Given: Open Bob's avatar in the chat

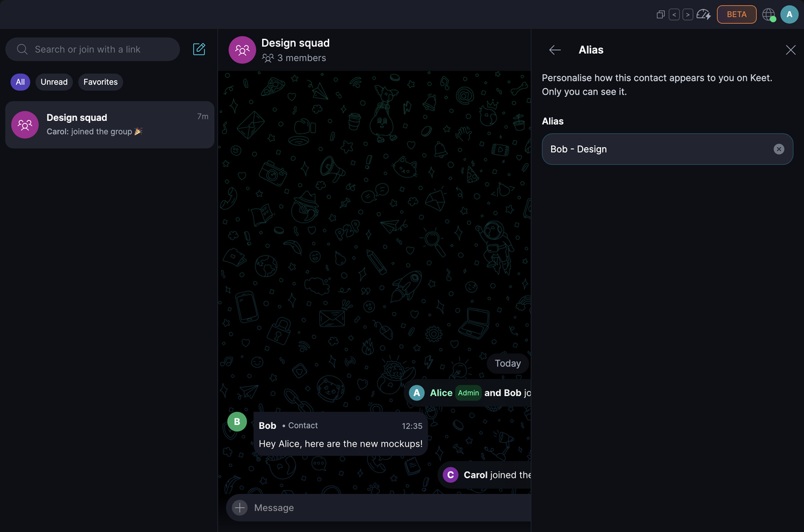Looking at the screenshot, I should (x=237, y=422).
